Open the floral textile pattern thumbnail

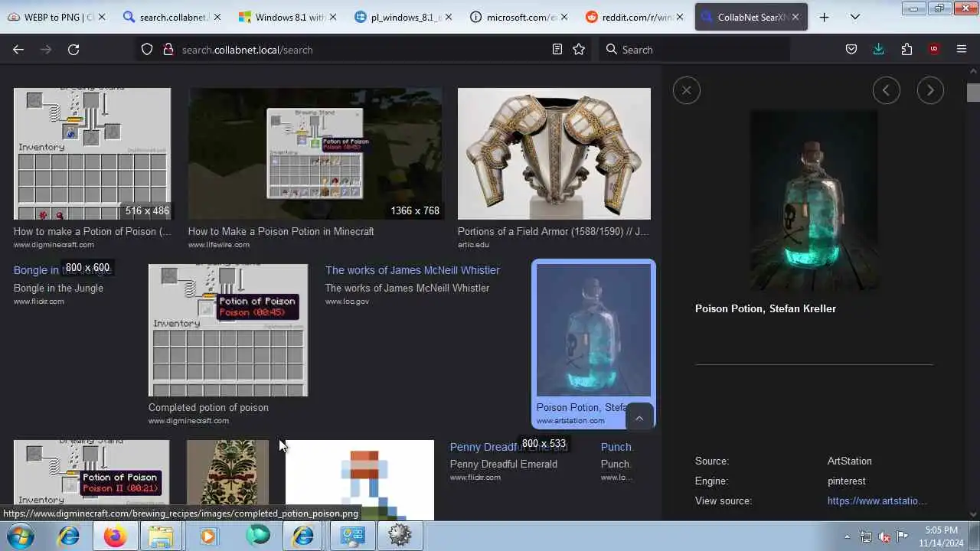point(227,480)
